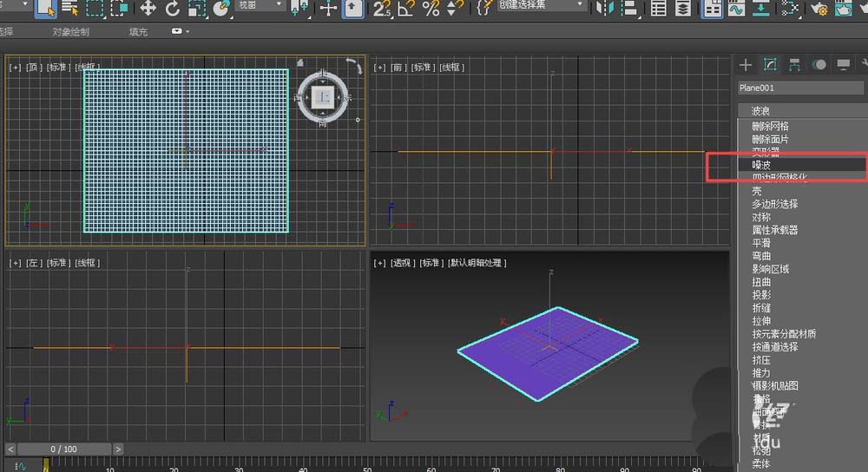Open the [左] view label menu
868x472 pixels.
point(33,263)
